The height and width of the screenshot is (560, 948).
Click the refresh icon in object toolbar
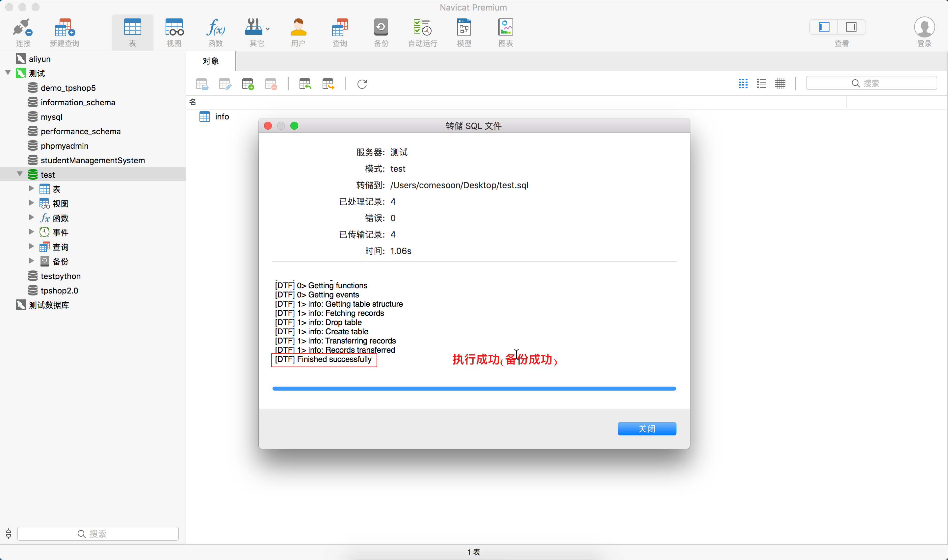pyautogui.click(x=362, y=84)
